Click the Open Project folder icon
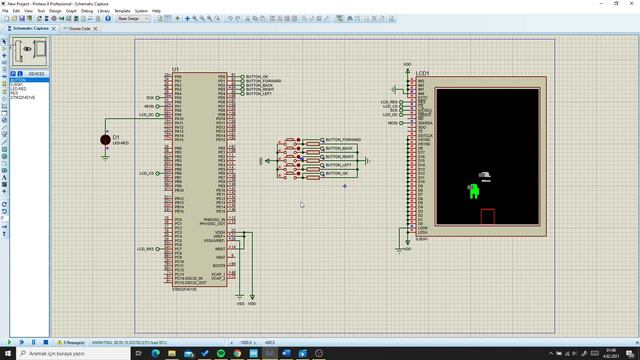 point(14,19)
